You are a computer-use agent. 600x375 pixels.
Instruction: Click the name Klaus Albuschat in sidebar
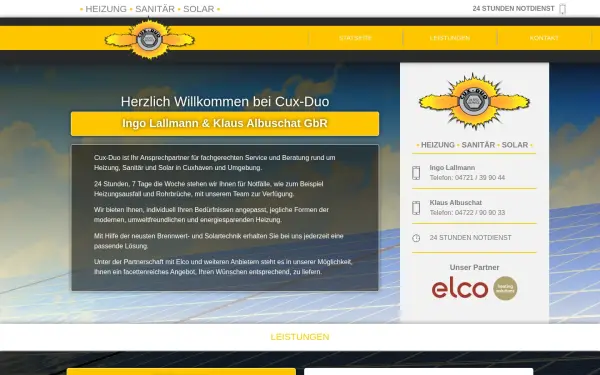pos(455,202)
